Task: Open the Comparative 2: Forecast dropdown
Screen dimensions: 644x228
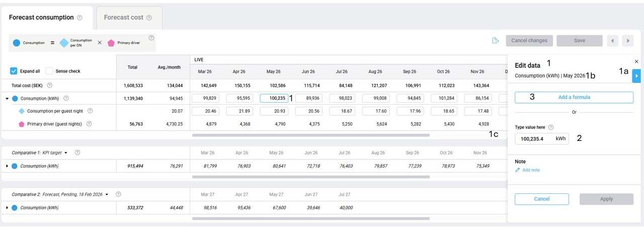Action: point(107,194)
